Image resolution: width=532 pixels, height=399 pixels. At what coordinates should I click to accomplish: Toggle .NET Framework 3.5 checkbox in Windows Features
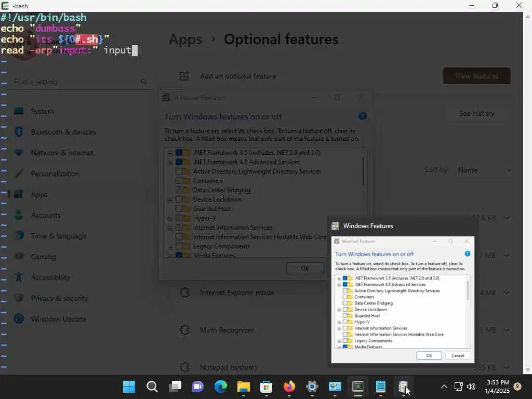click(x=179, y=153)
